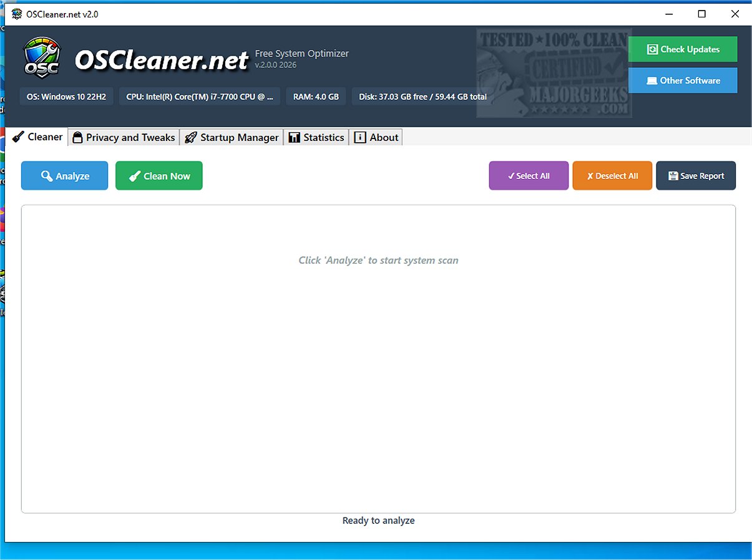Click the title bar app icon

[17, 14]
